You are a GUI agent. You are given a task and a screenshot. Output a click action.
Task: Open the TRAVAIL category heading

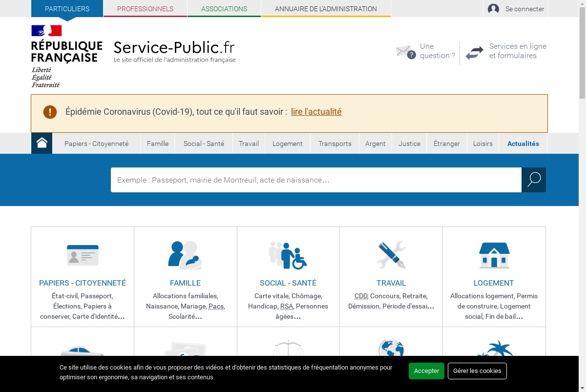[x=391, y=283]
